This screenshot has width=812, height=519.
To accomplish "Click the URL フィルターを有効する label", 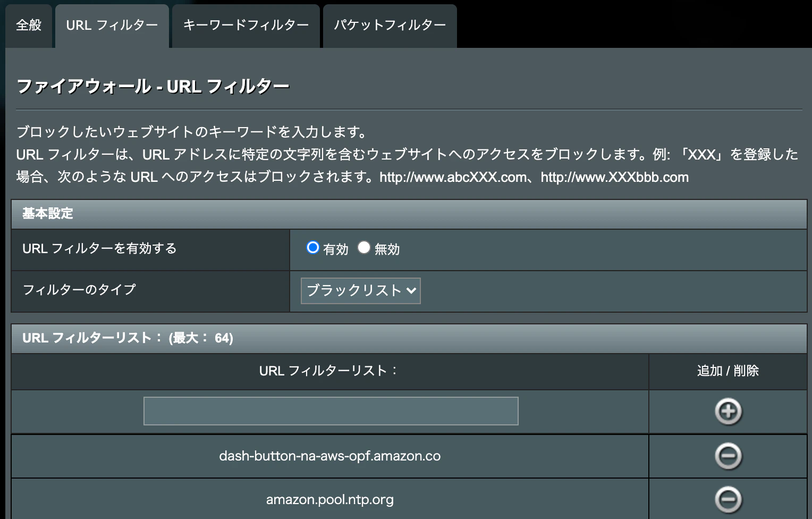I will (99, 248).
